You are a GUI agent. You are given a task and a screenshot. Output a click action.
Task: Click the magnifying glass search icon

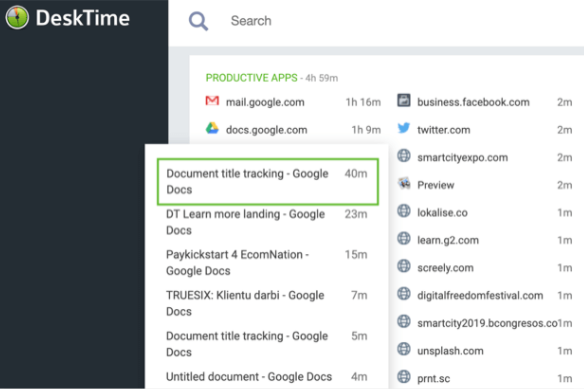point(198,21)
